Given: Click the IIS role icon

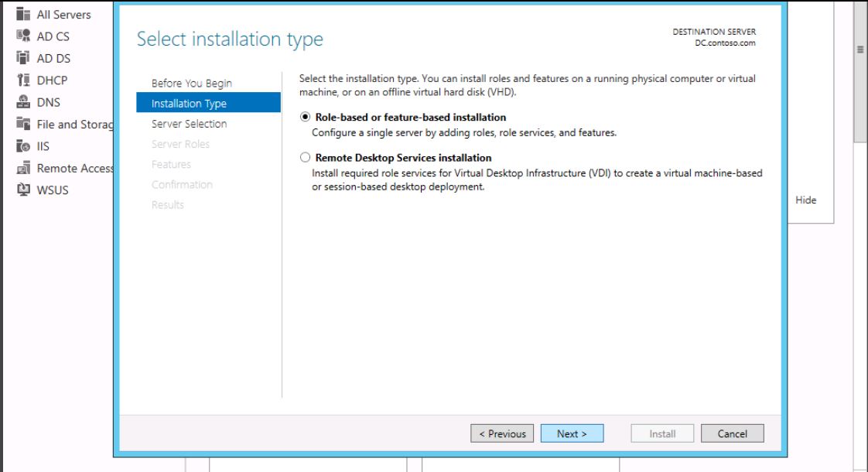Looking at the screenshot, I should pyautogui.click(x=23, y=145).
